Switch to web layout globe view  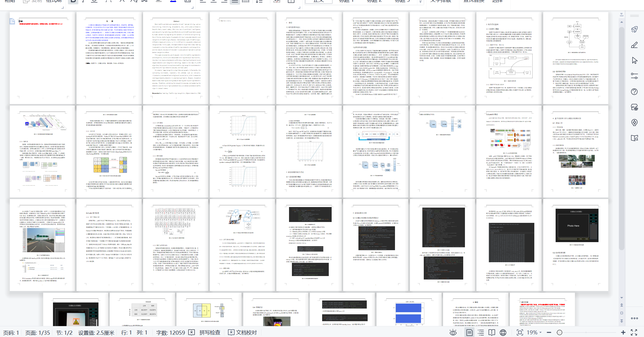pos(503,333)
